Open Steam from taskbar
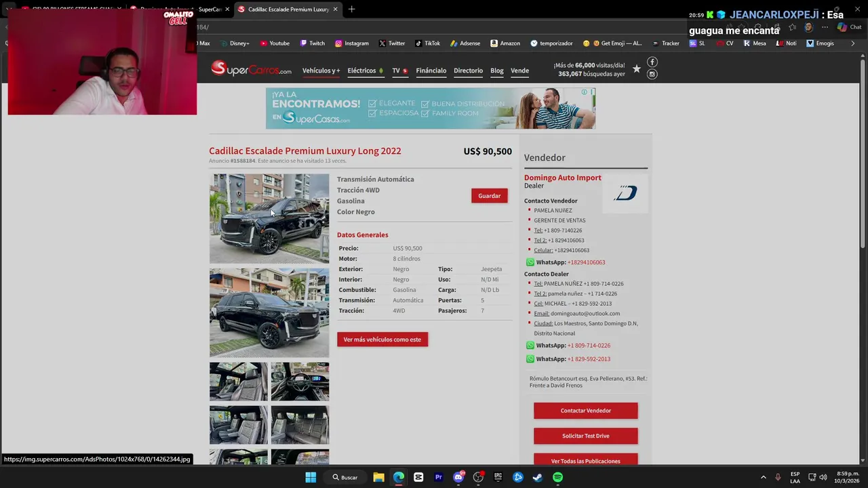This screenshot has height=488, width=868. (538, 477)
